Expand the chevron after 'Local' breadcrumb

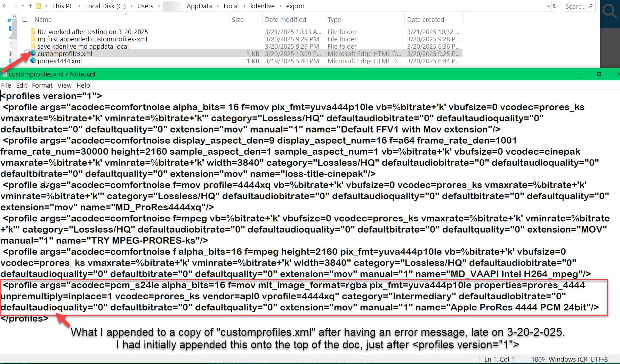pos(244,6)
